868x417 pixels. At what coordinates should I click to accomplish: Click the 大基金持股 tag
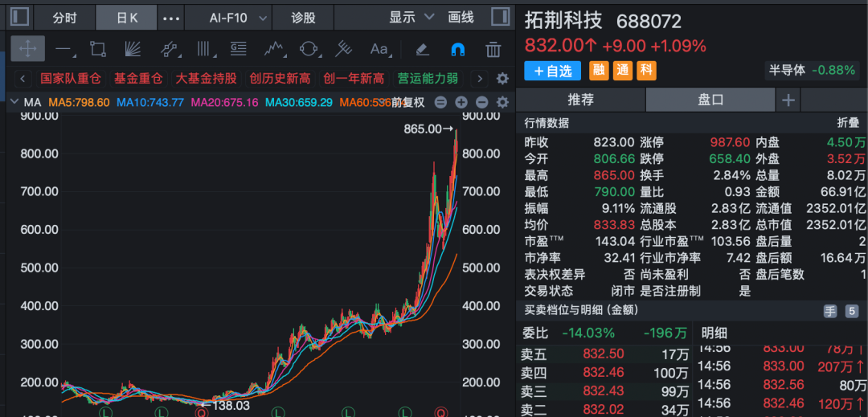pyautogui.click(x=206, y=79)
